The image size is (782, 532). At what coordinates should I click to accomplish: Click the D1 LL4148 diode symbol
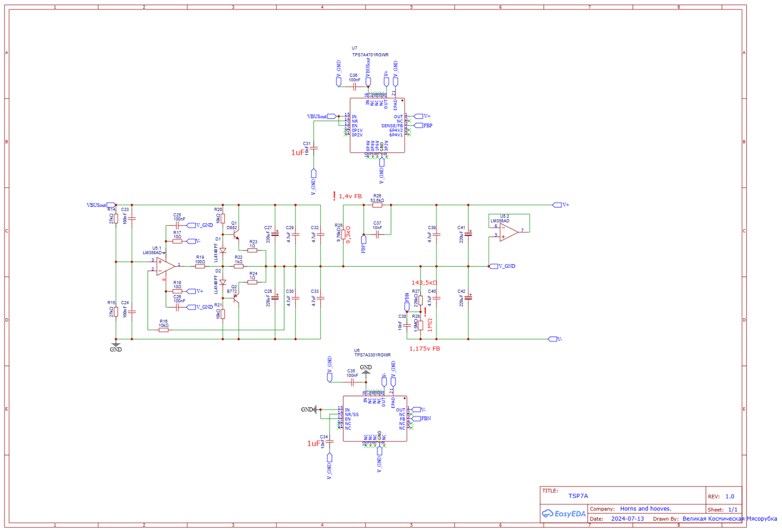tap(223, 250)
